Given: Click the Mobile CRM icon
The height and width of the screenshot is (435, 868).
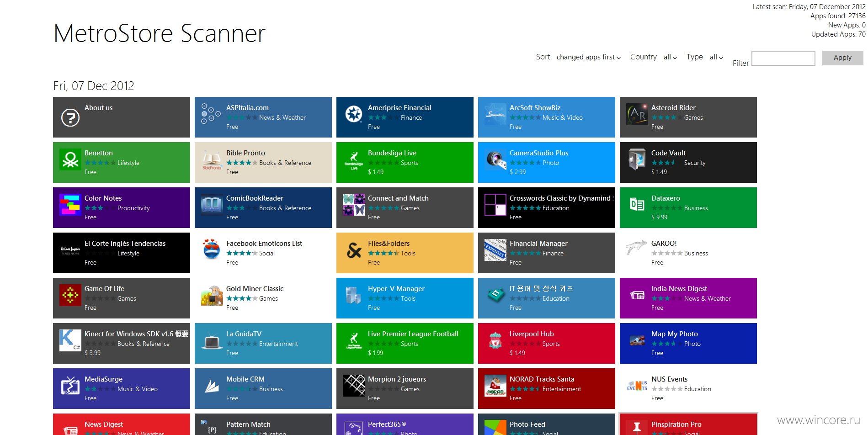Looking at the screenshot, I should (x=212, y=386).
